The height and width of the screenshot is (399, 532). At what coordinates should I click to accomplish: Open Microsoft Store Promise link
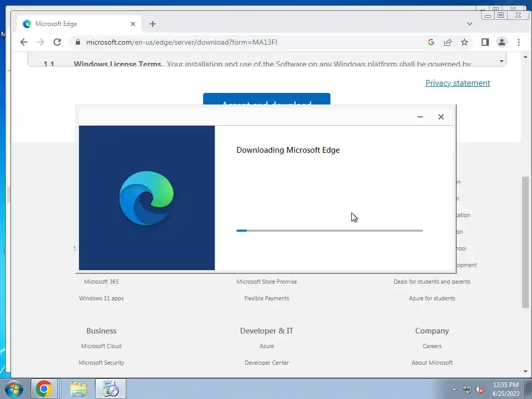(267, 282)
